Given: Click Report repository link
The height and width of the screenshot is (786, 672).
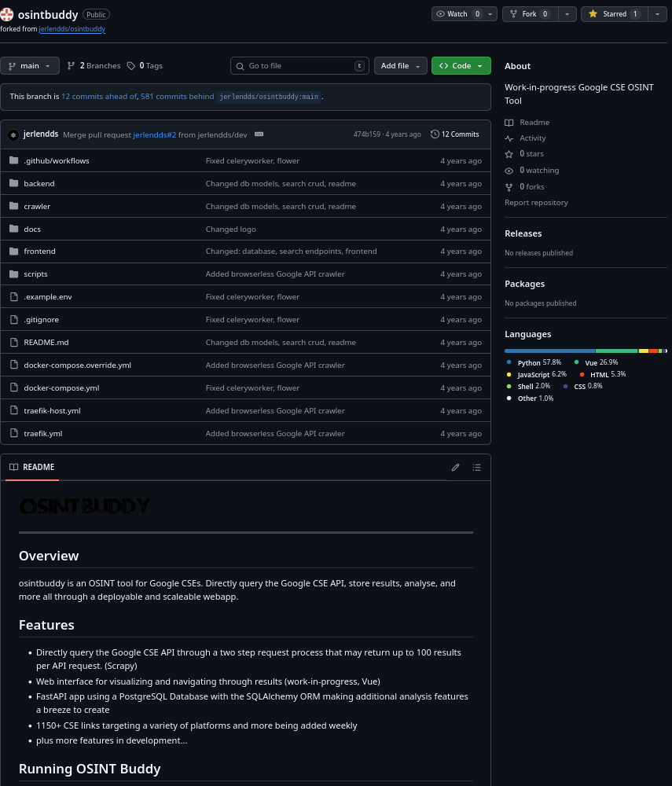Looking at the screenshot, I should 536,203.
